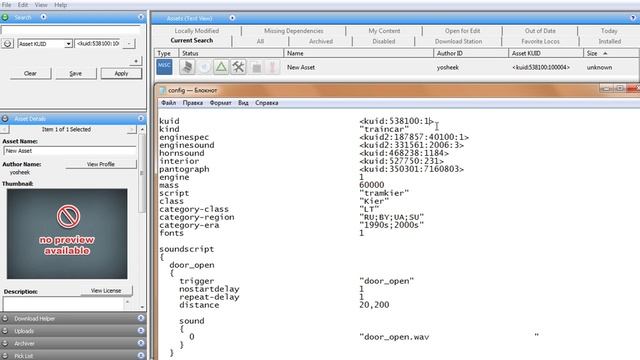Click the KUID search value input field

point(98,44)
